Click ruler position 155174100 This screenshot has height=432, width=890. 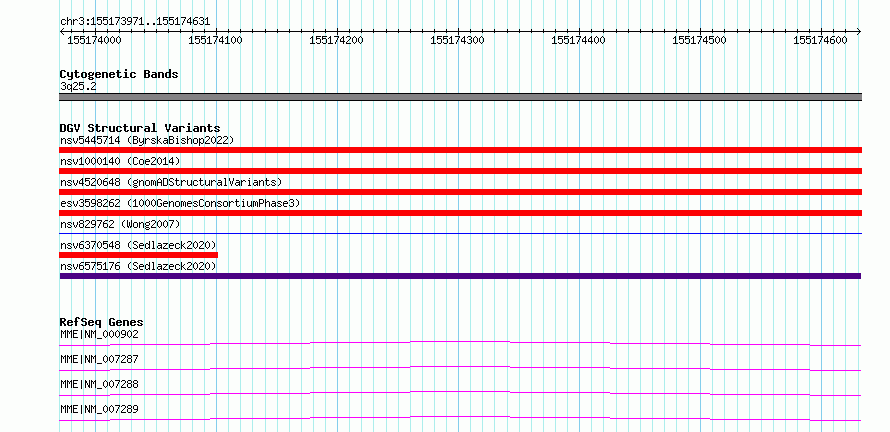[x=216, y=40]
